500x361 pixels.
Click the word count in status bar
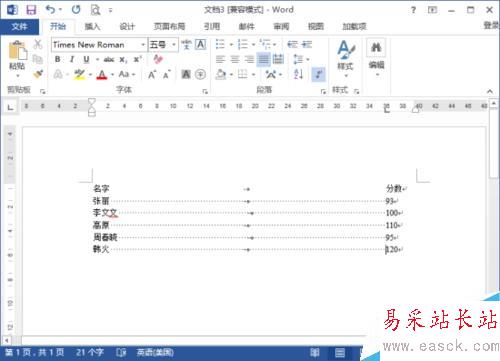(89, 352)
